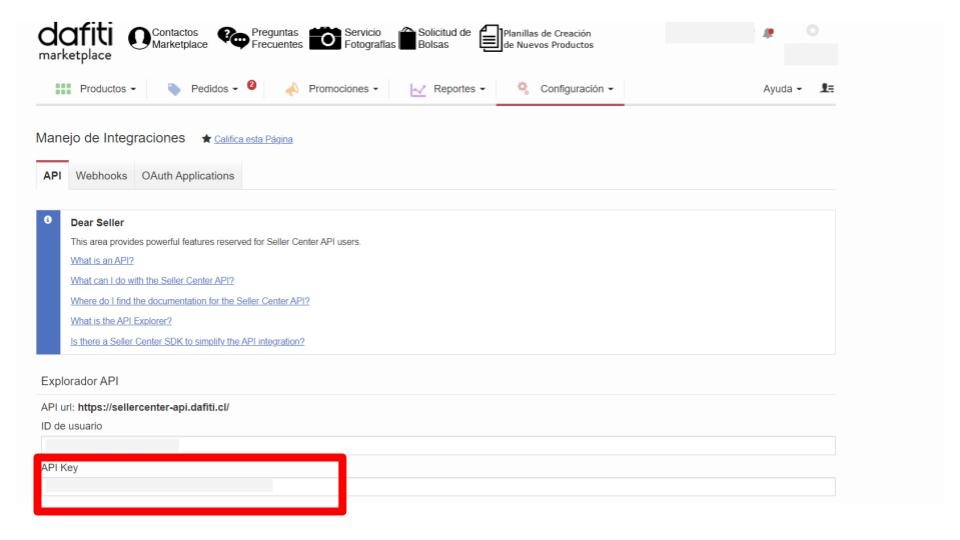The height and width of the screenshot is (540, 960).
Task: Select the API url https://sellercenter-api.dafiti.cl/ text
Action: [x=153, y=407]
